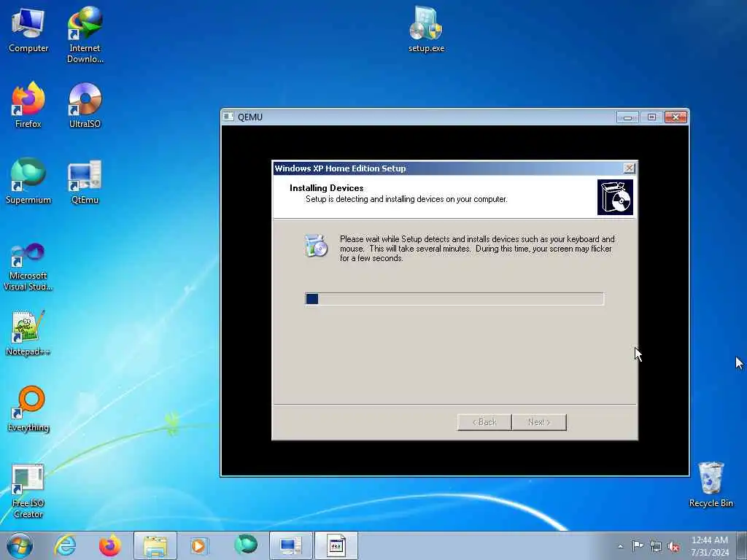
Task: Click the disabled Next button in Setup
Action: coord(539,422)
